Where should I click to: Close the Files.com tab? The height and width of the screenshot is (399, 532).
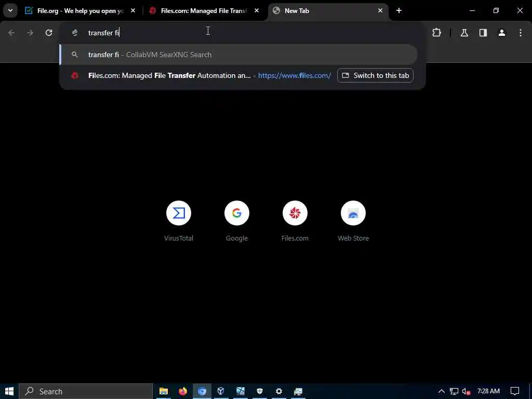click(257, 11)
